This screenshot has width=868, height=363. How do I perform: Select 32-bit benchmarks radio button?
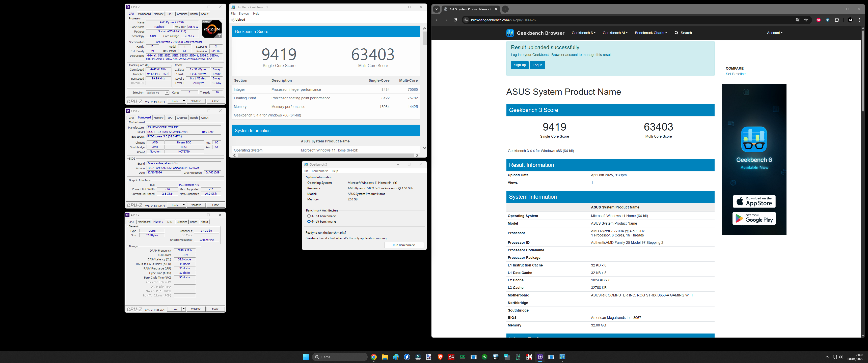pos(309,216)
